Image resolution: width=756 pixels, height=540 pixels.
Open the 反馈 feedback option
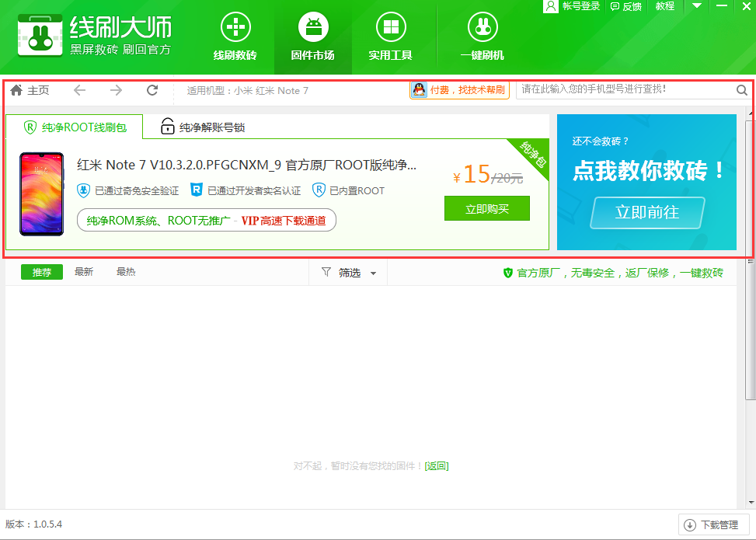click(x=625, y=6)
